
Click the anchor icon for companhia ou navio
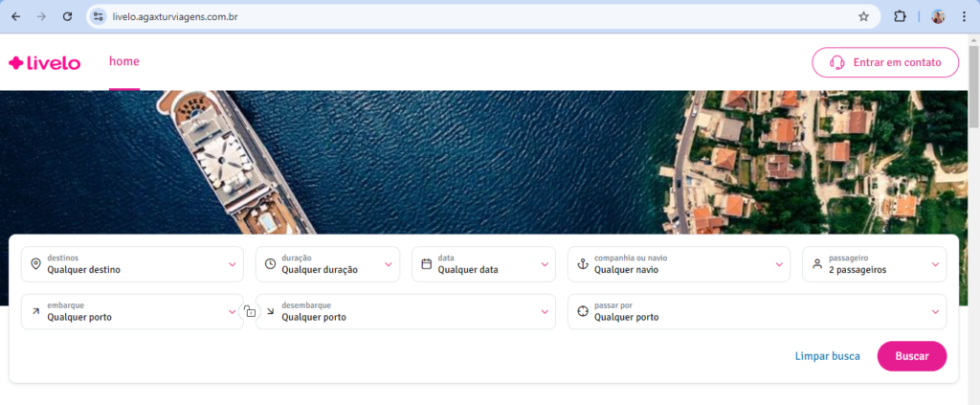[582, 264]
